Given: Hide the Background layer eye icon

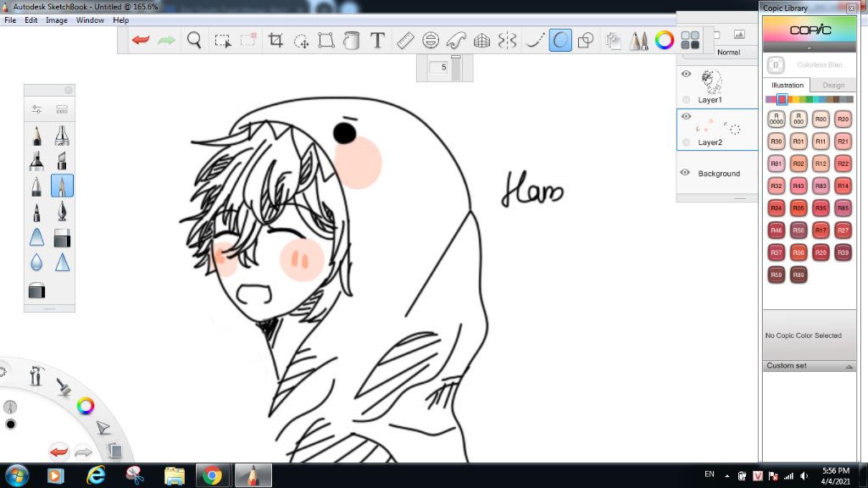Looking at the screenshot, I should pyautogui.click(x=685, y=172).
